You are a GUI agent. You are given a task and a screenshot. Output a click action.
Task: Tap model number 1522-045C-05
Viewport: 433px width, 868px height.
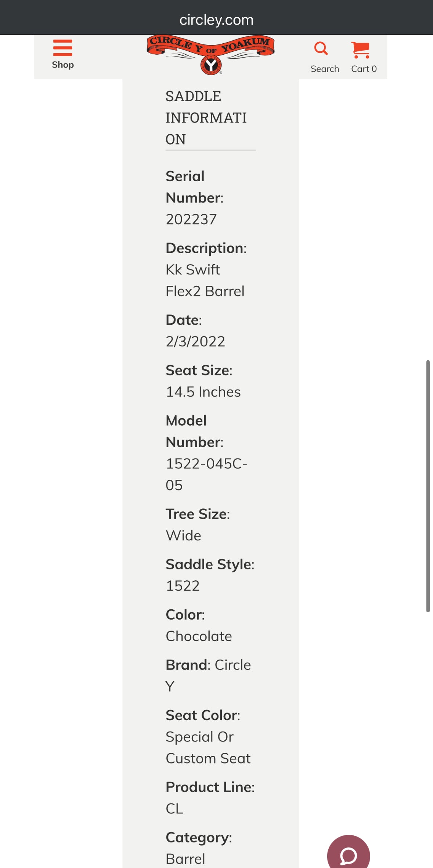tap(206, 464)
